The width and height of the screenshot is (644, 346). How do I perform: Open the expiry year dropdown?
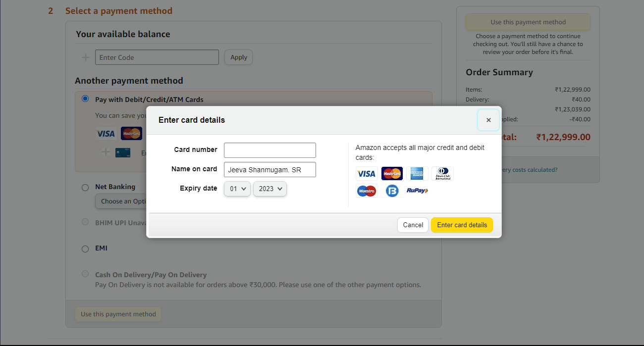(x=270, y=189)
